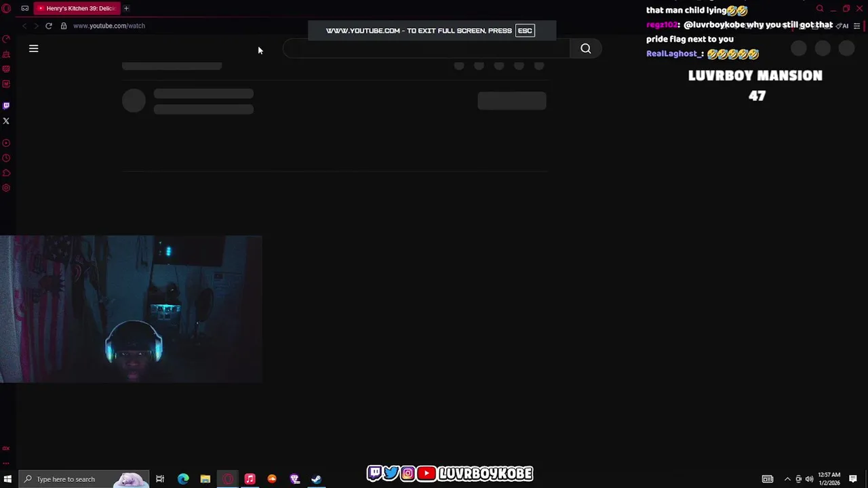Image resolution: width=868 pixels, height=488 pixels.
Task: Open the volume tray icon
Action: (809, 479)
